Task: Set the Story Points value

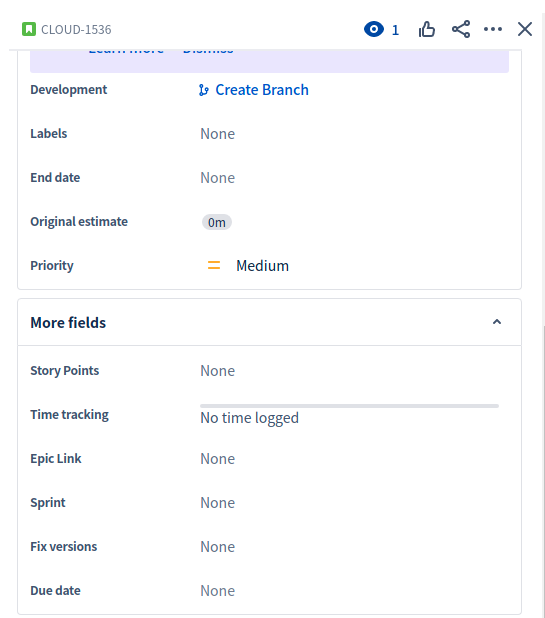Action: click(218, 371)
